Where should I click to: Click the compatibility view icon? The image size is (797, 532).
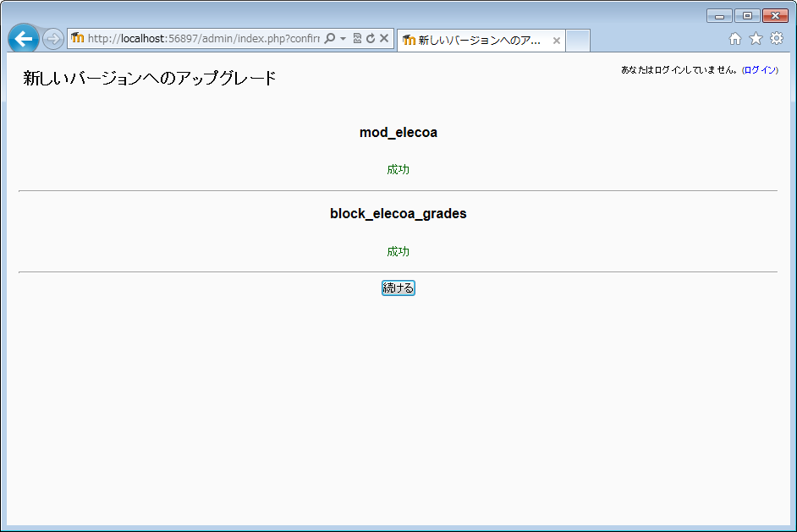click(x=357, y=39)
